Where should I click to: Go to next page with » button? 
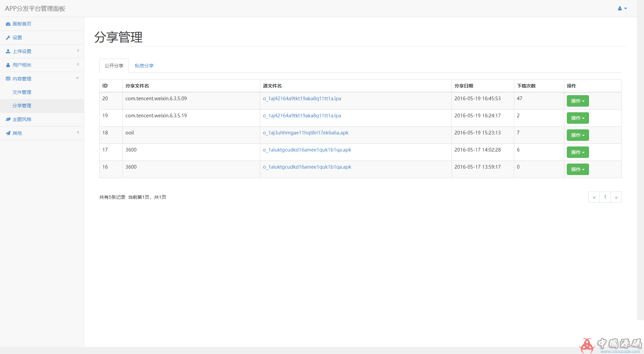coord(616,197)
